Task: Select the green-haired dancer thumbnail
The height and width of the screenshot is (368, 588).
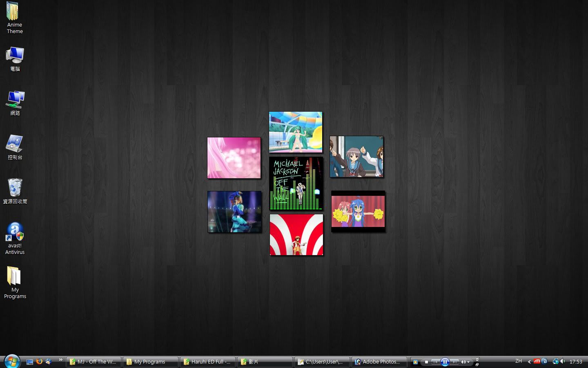Action: pyautogui.click(x=296, y=132)
